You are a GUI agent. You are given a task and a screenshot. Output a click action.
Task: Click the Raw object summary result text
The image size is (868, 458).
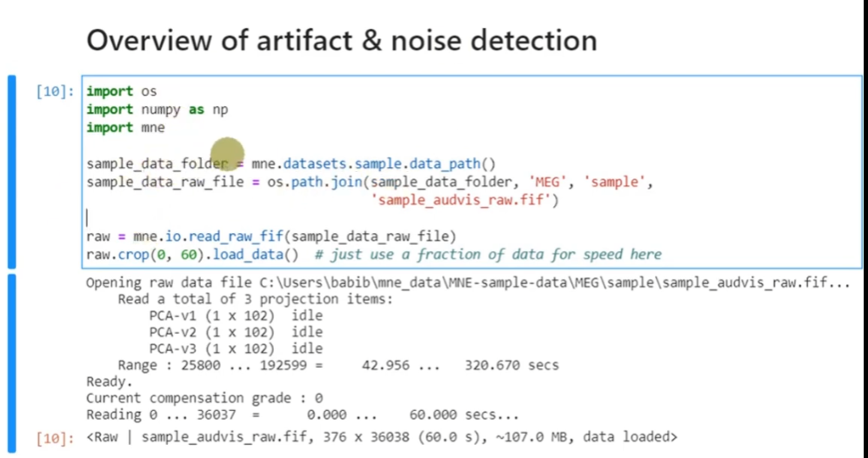point(381,438)
